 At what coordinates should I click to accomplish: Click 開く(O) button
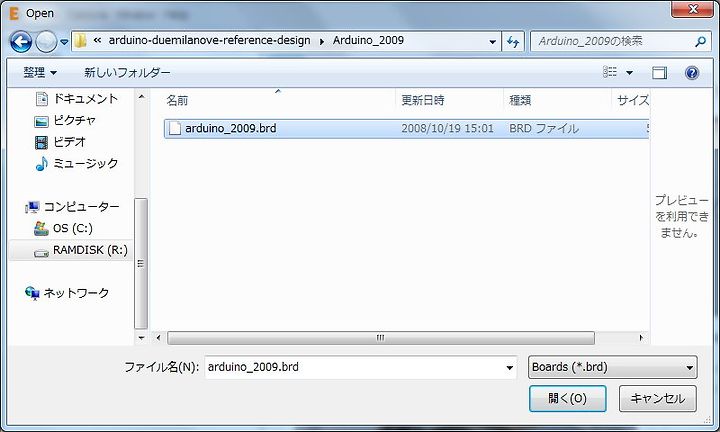568,398
